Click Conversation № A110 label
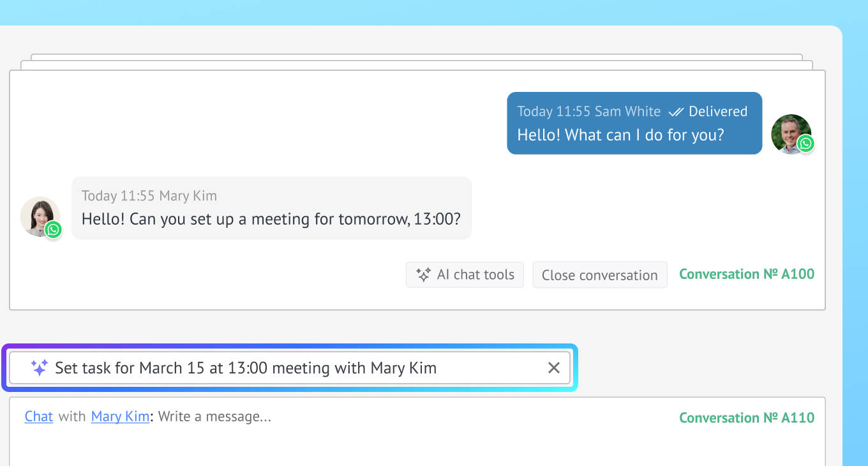 coord(747,418)
